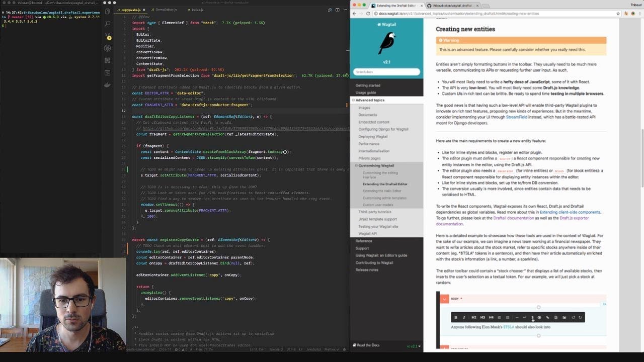Open Getting started in docs sidebar
The image size is (644, 362).
[x=368, y=85]
